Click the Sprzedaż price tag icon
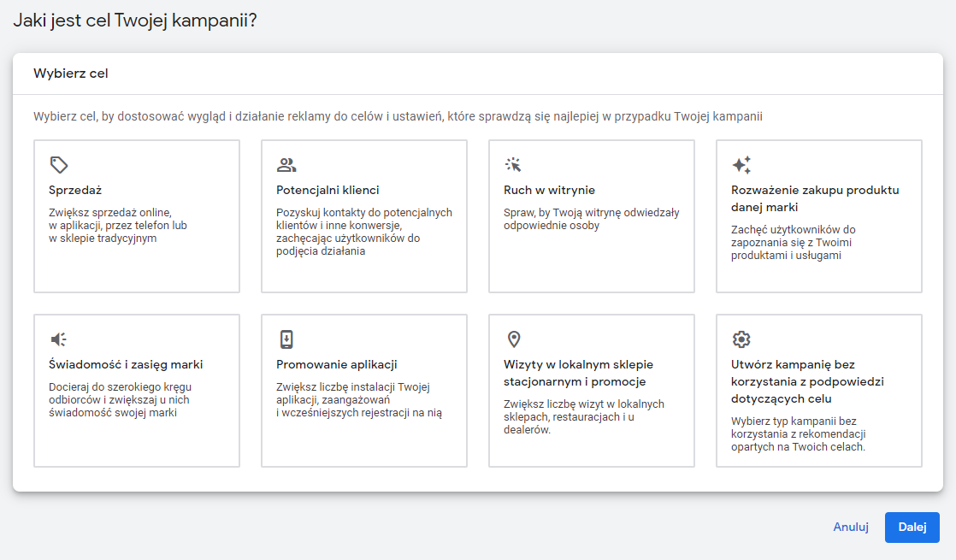The height and width of the screenshot is (560, 956). point(59,165)
